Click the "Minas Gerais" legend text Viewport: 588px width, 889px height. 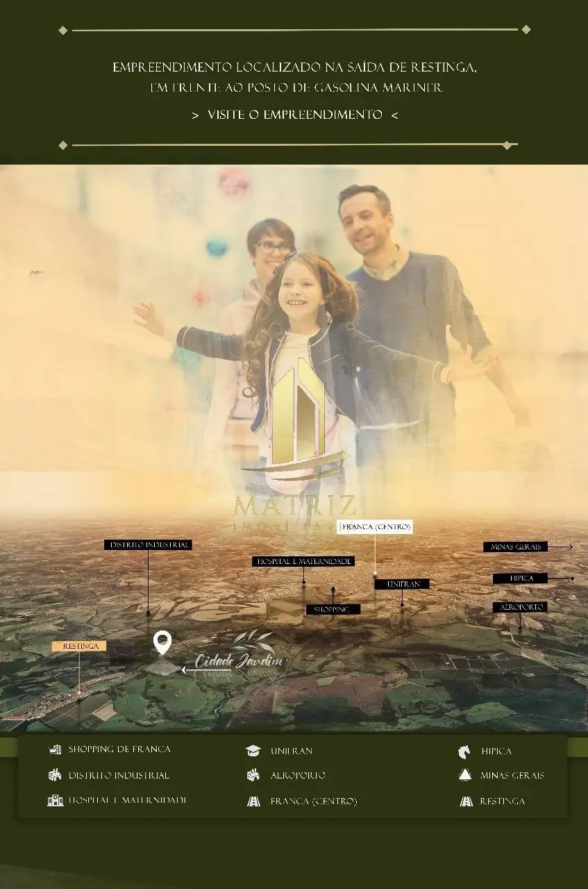[x=512, y=775]
